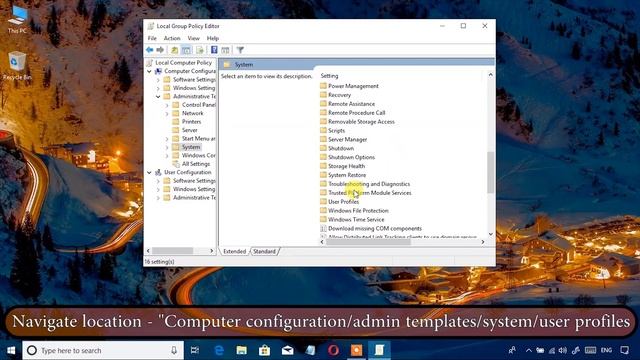The image size is (640, 360).
Task: Expand Software Settings under Computer Configuration
Action: coord(158,80)
